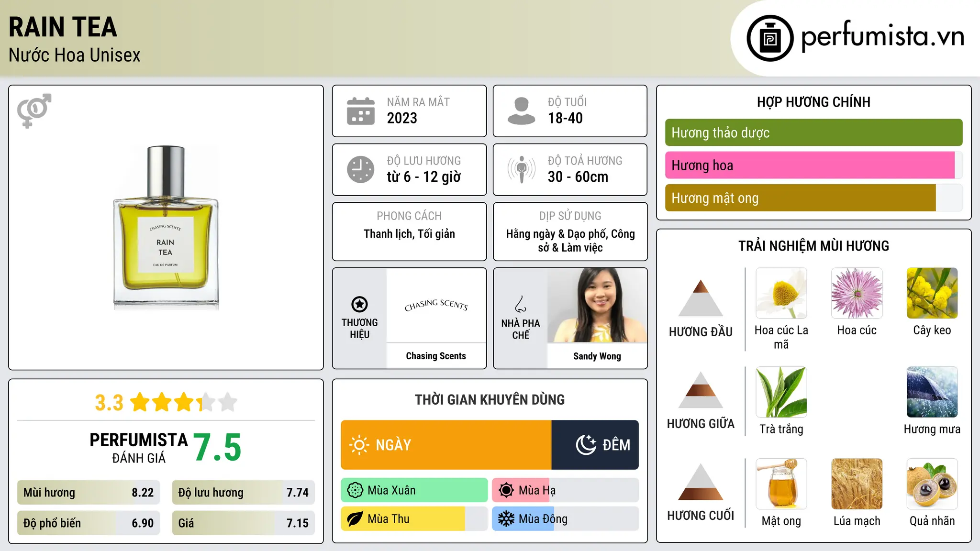Click the base-note pyramid icon above Hương cuối
This screenshot has height=551, width=980.
click(x=701, y=482)
